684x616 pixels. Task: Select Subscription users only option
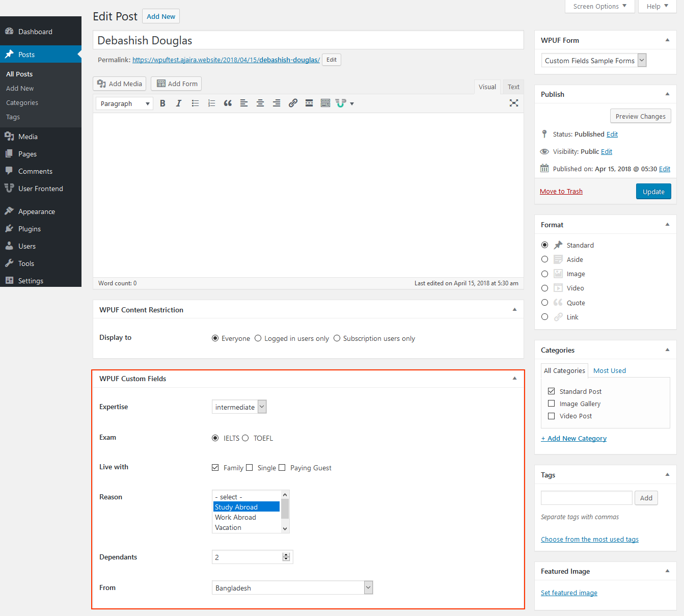click(337, 338)
